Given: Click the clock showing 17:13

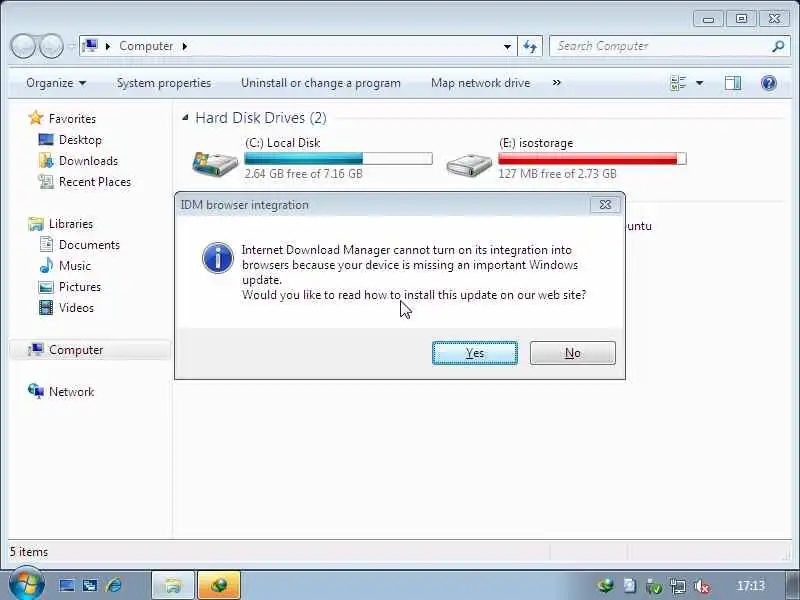Looking at the screenshot, I should [751, 585].
